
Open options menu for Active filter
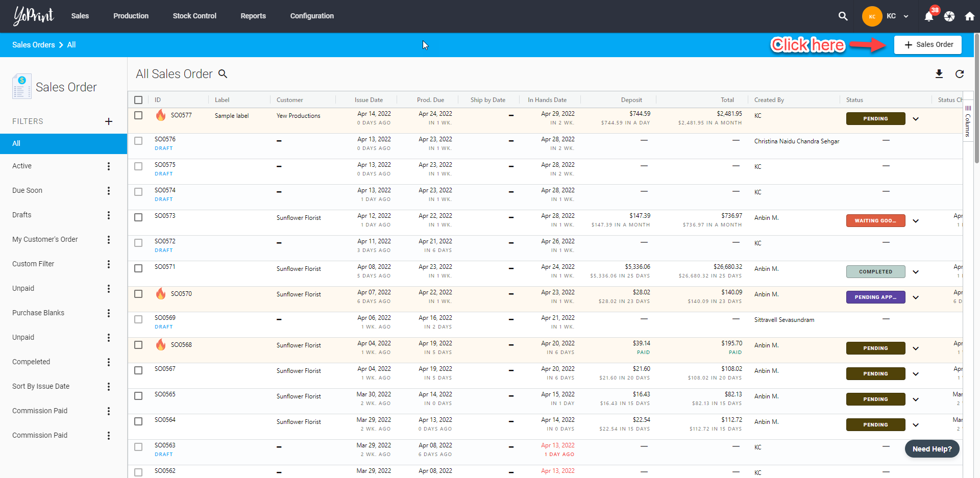point(109,166)
